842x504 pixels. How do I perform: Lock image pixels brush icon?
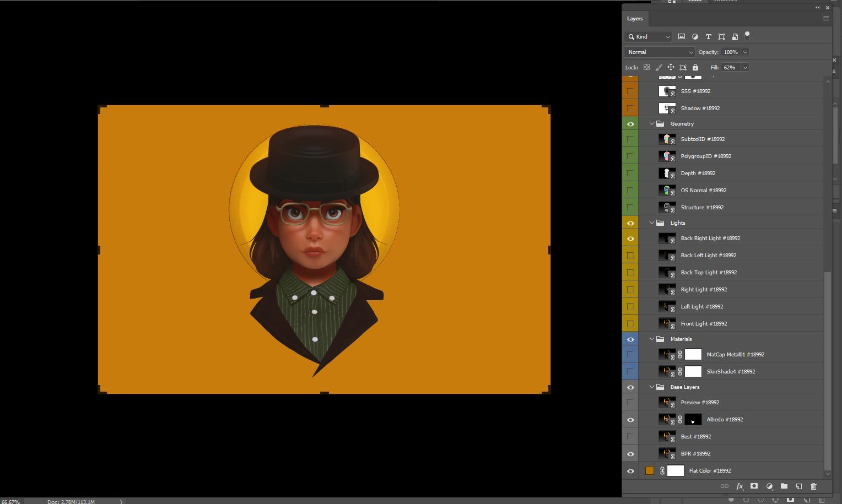click(x=659, y=67)
